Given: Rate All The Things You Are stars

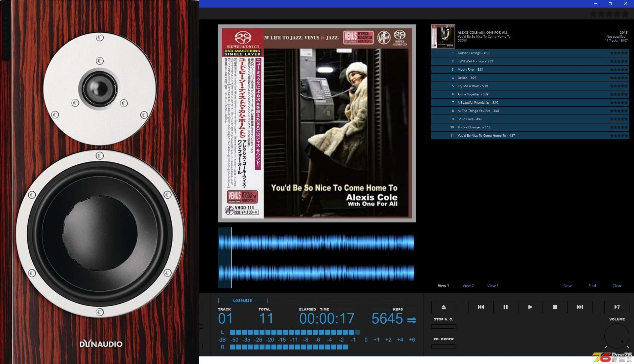Looking at the screenshot, I should tap(619, 111).
